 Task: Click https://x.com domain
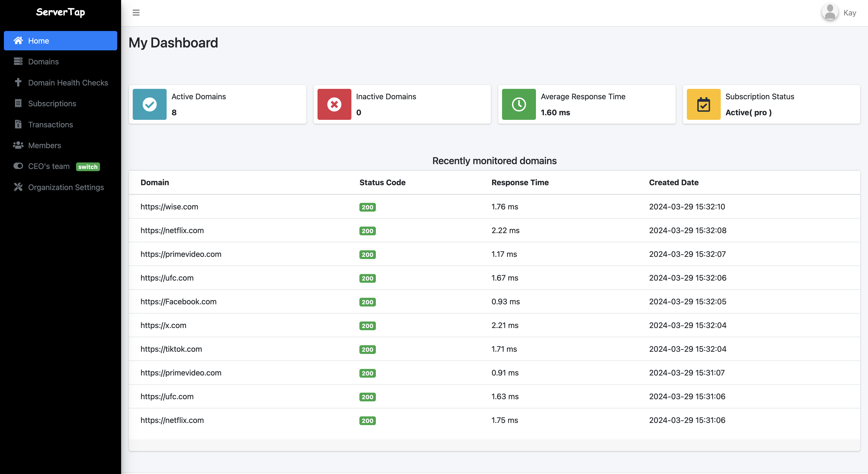pyautogui.click(x=163, y=325)
